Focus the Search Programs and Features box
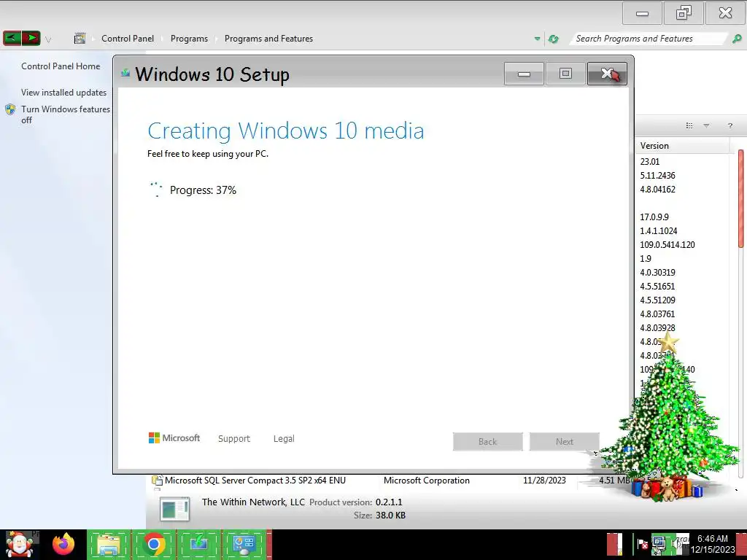747x560 pixels. (649, 39)
